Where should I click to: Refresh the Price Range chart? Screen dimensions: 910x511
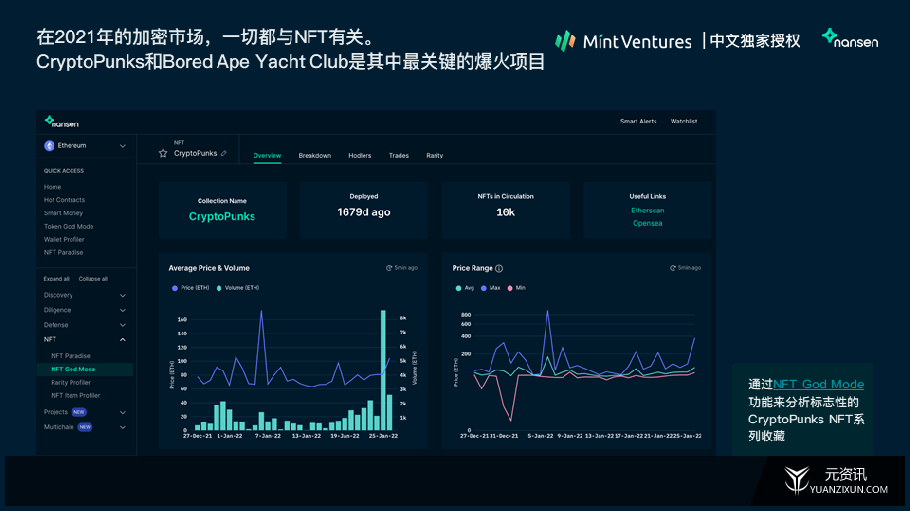click(673, 268)
